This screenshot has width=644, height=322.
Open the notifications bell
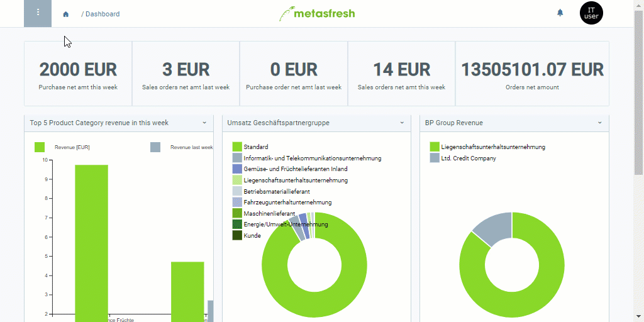pyautogui.click(x=560, y=13)
